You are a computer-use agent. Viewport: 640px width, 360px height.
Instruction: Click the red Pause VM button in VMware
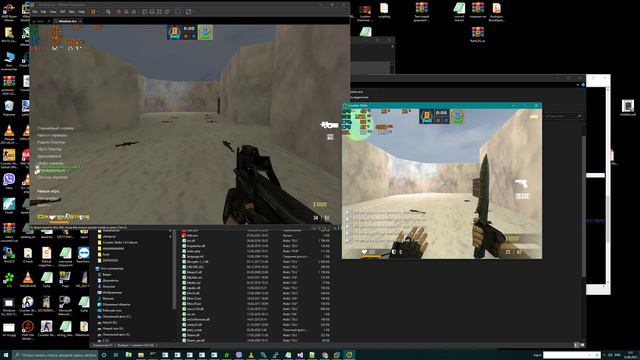coord(93,12)
